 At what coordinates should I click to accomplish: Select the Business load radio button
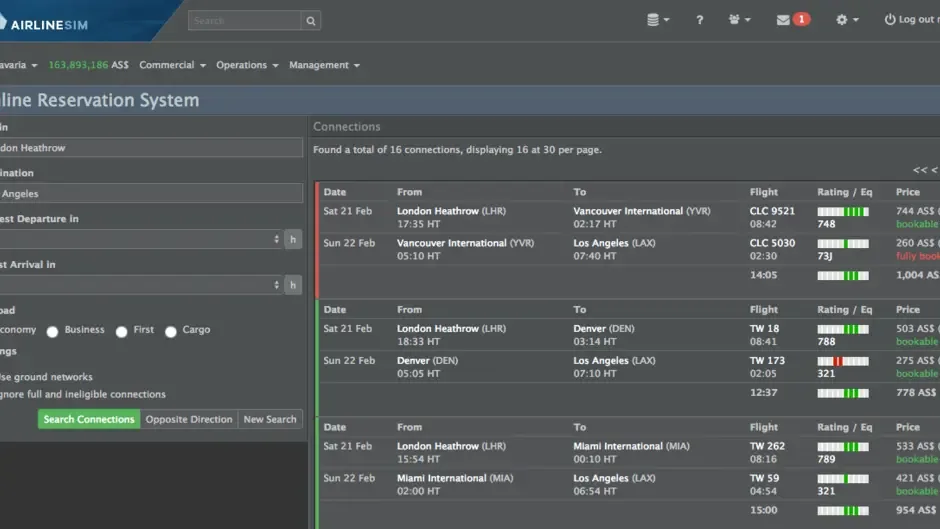pos(52,332)
